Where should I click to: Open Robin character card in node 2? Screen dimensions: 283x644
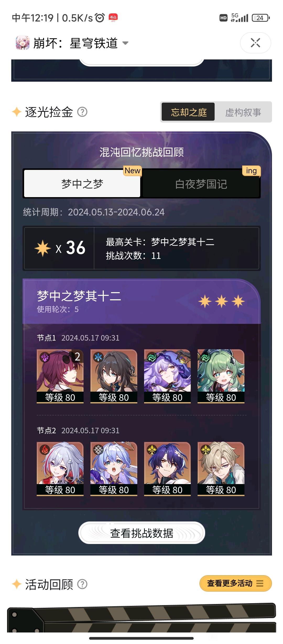coord(114,469)
